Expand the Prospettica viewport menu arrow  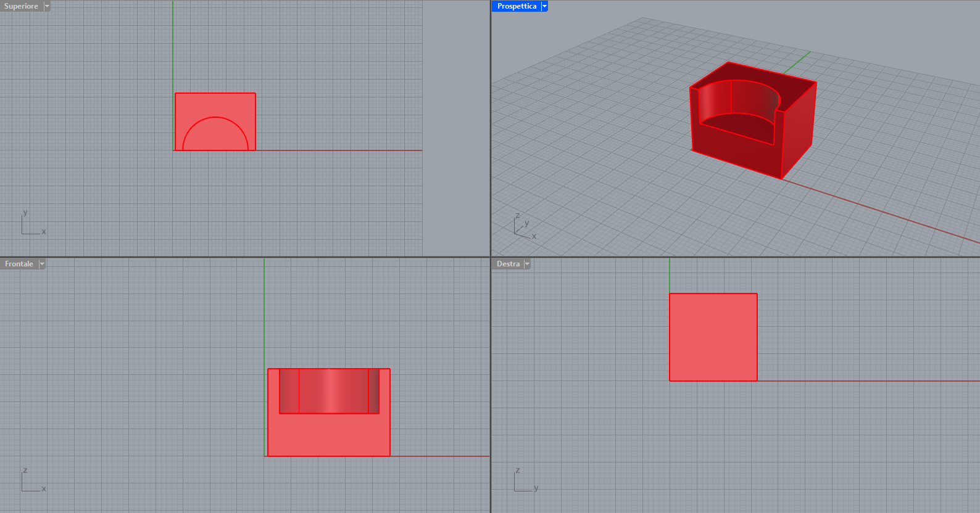544,6
